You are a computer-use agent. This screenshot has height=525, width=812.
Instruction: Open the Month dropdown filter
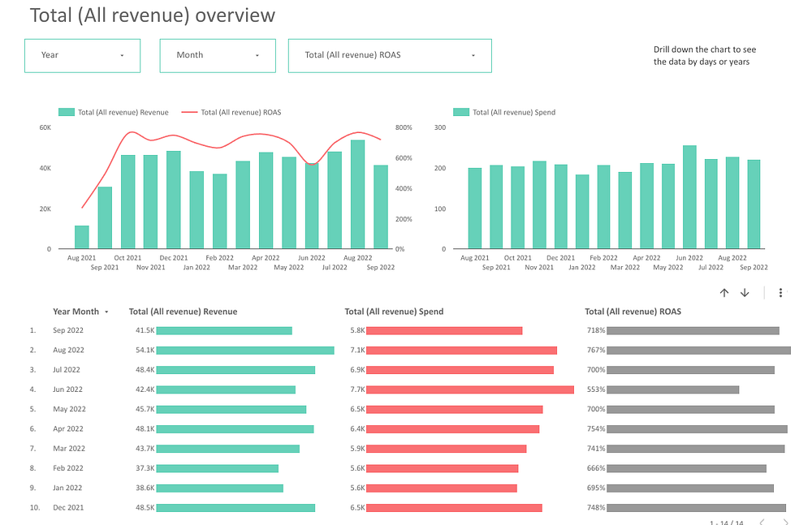218,55
